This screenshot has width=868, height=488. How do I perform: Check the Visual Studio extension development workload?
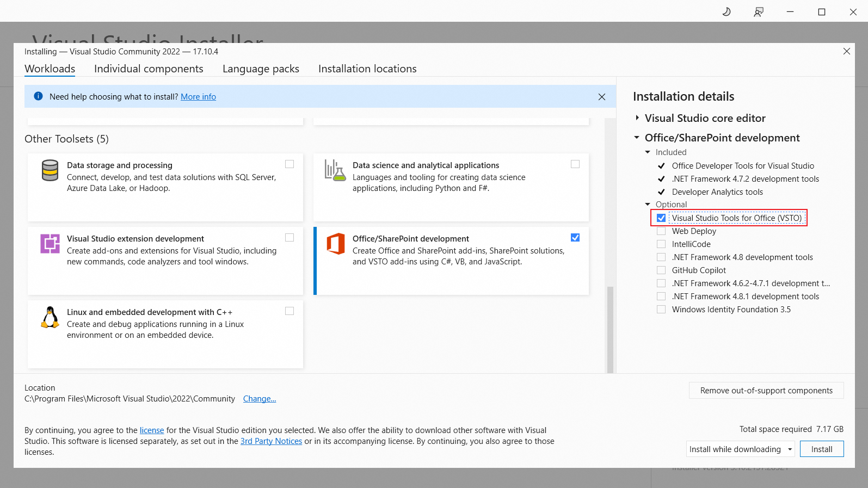tap(290, 237)
